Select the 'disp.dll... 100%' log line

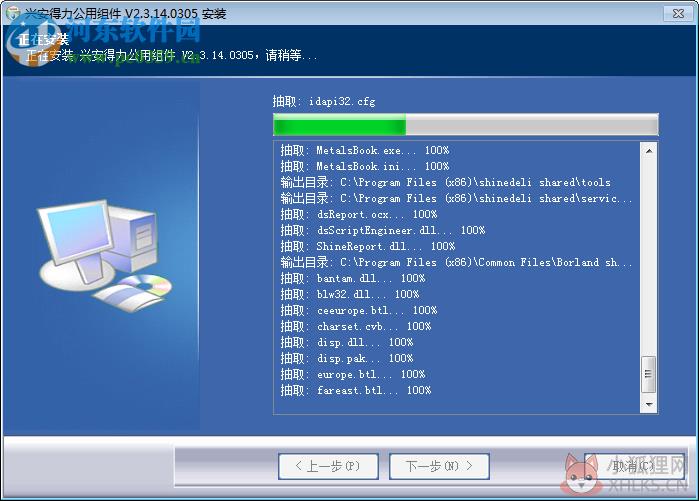coord(347,343)
